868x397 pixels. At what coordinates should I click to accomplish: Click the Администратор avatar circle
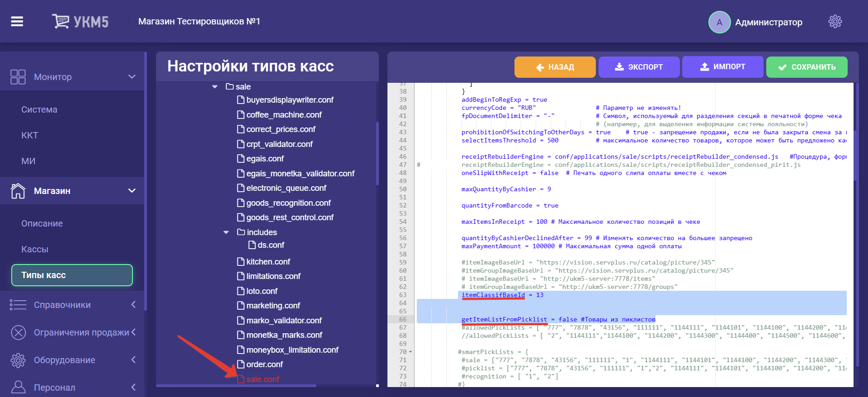[x=719, y=22]
